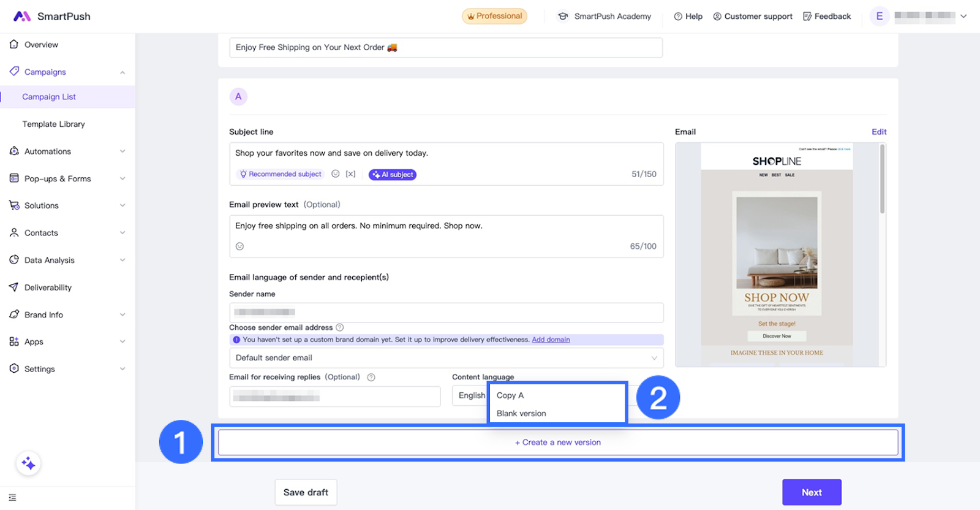Open Template Library in sidebar
Image resolution: width=980 pixels, height=510 pixels.
[54, 124]
